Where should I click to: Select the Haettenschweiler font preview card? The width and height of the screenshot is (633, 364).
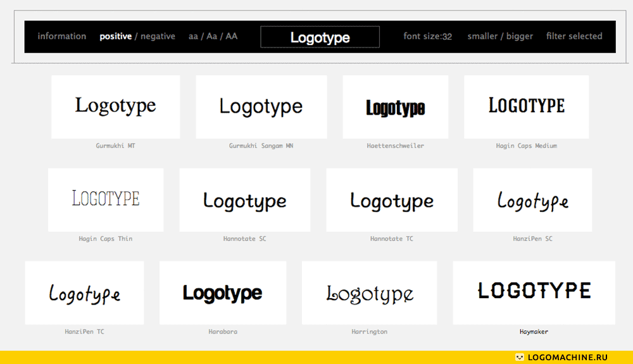click(395, 107)
